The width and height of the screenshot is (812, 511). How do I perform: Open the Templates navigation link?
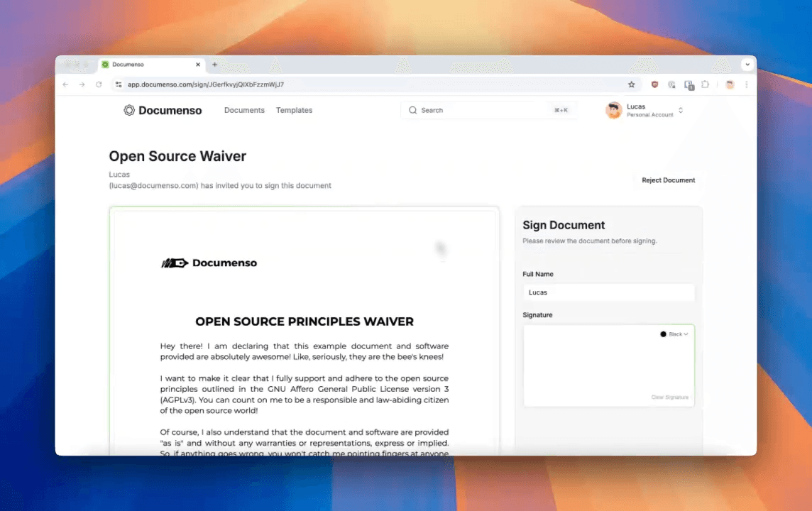coord(294,110)
